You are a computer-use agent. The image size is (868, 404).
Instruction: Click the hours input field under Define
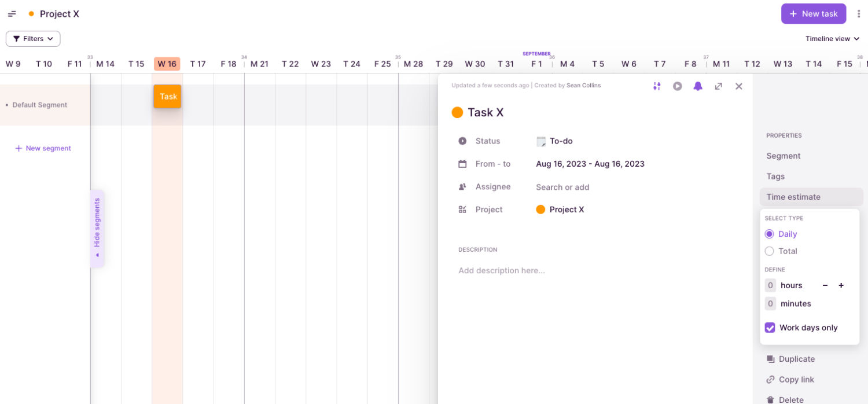[770, 285]
